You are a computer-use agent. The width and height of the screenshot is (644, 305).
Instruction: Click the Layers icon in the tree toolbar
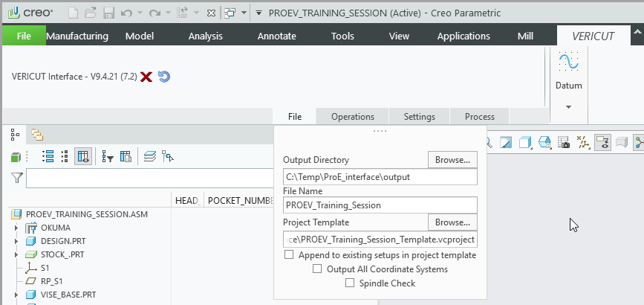coord(150,156)
